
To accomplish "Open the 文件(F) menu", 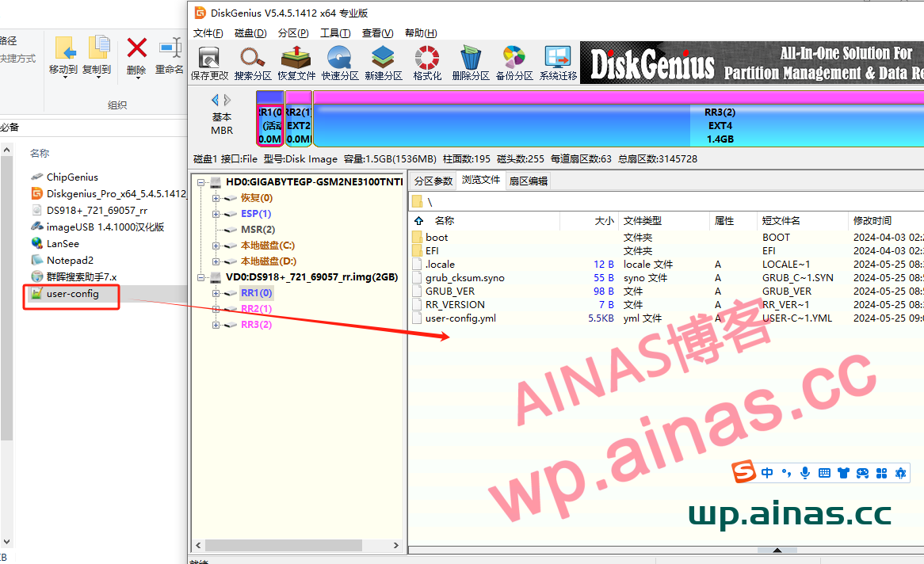I will [208, 33].
